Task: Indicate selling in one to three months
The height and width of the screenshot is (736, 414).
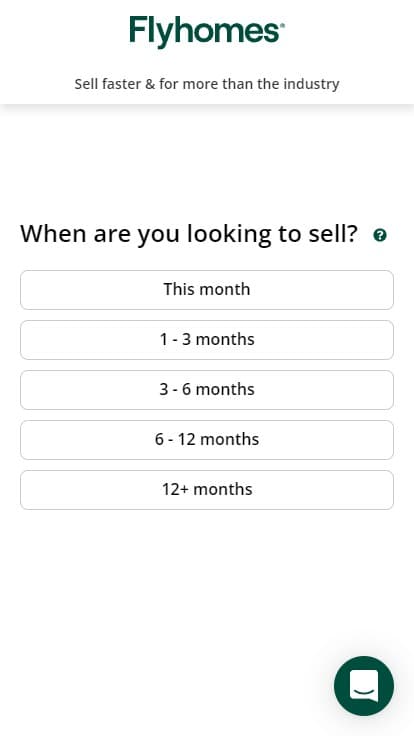Action: (207, 340)
